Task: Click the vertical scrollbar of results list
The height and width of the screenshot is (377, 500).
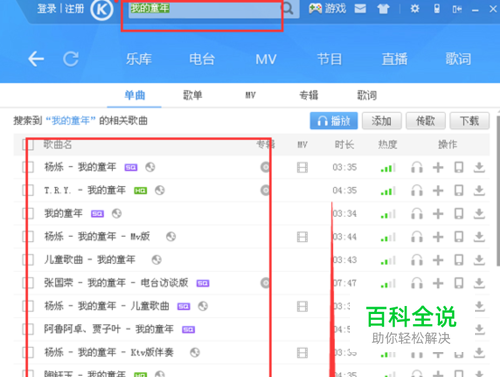Action: click(498, 190)
